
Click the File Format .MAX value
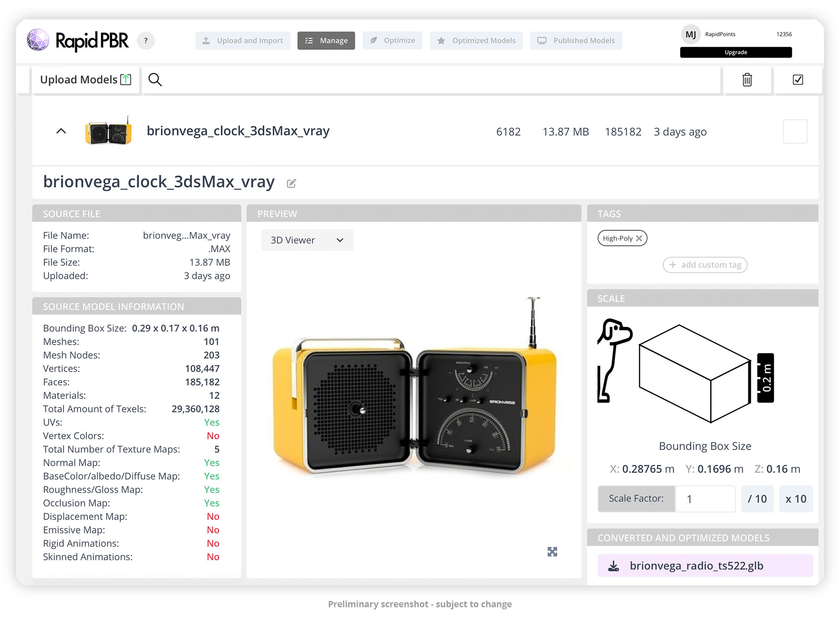pyautogui.click(x=219, y=249)
